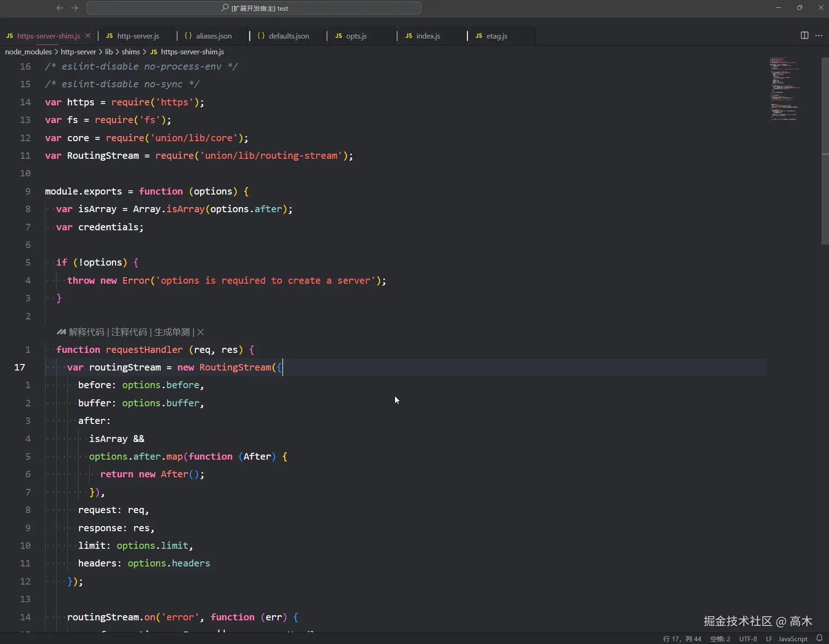Open the editor More Actions menu

coord(819,36)
